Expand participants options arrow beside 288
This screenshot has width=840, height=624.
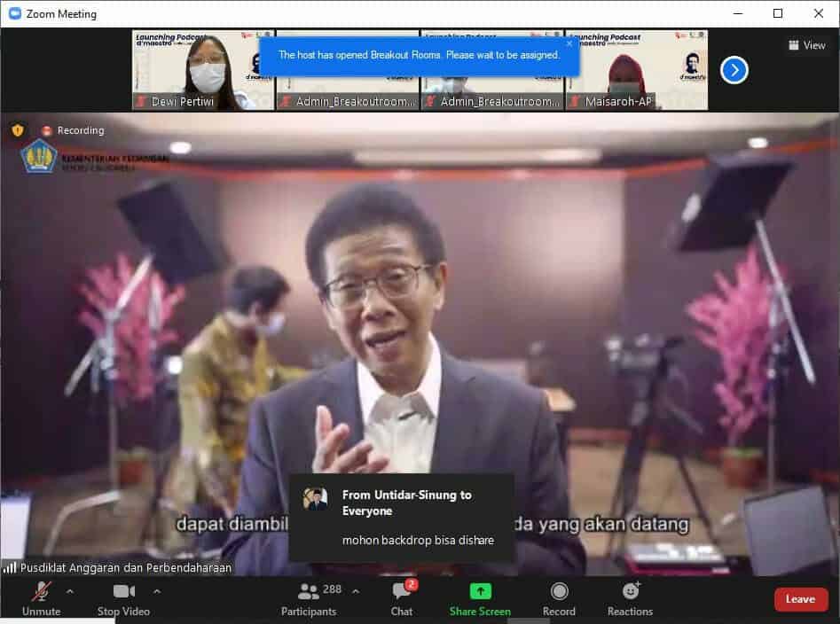point(356,592)
